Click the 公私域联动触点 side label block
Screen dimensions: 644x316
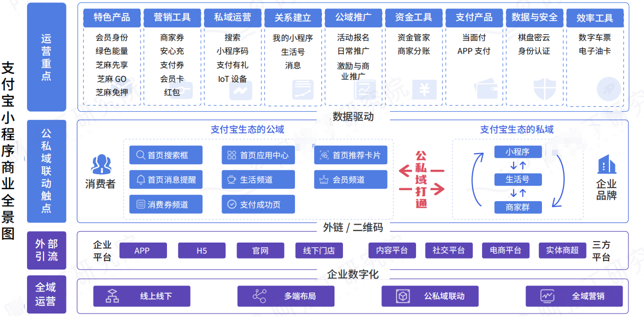point(46,171)
